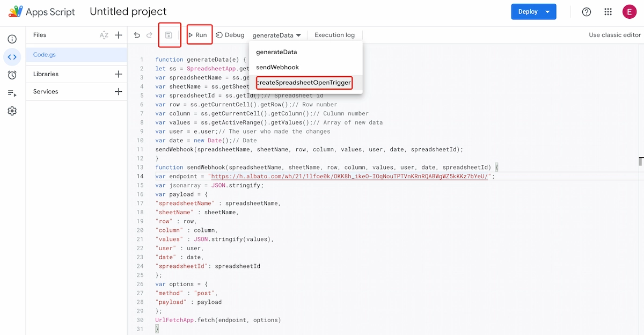Add a new file with plus icon

tap(119, 35)
